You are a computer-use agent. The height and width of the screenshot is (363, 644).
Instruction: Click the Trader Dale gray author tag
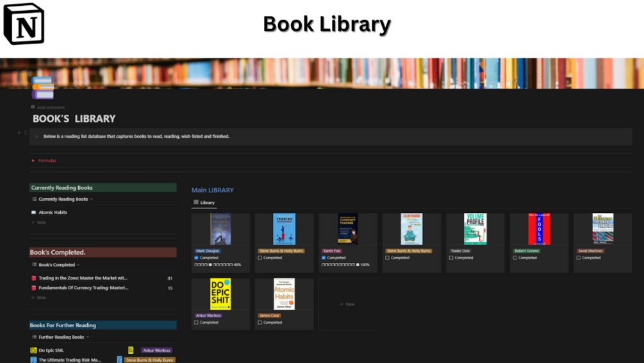[x=460, y=251]
